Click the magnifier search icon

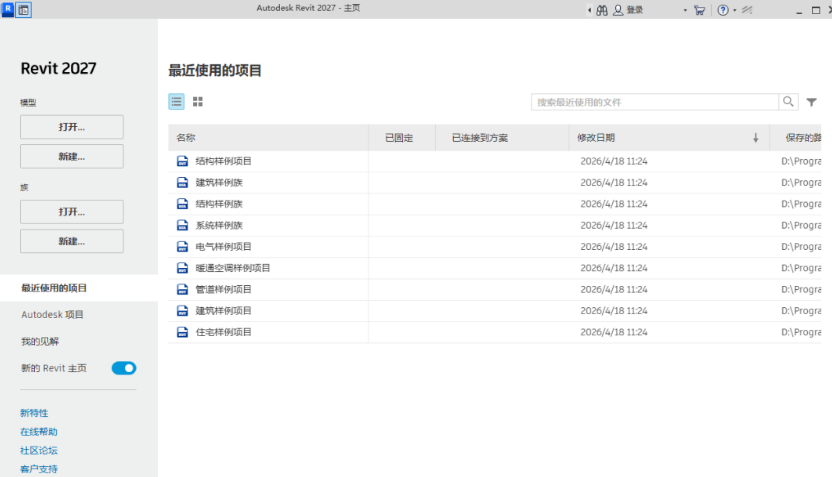coord(789,101)
